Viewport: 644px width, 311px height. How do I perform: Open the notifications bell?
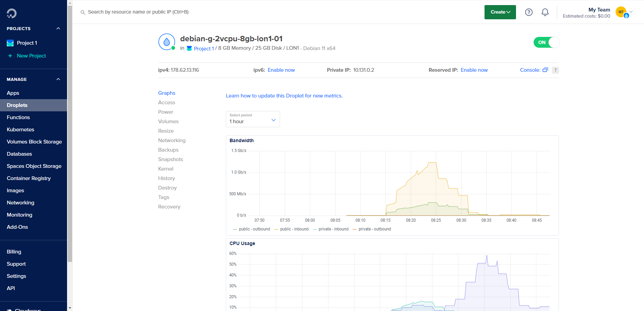click(x=545, y=12)
